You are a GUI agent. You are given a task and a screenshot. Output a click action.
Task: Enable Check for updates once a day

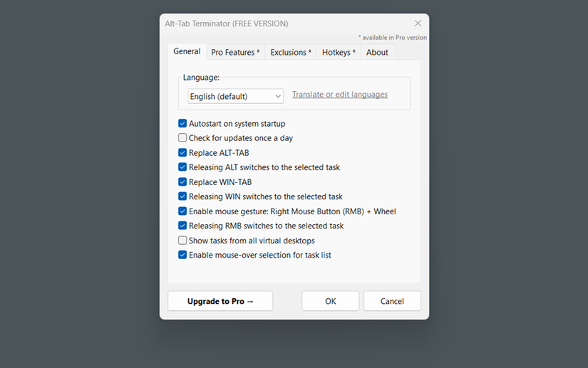[x=182, y=138]
